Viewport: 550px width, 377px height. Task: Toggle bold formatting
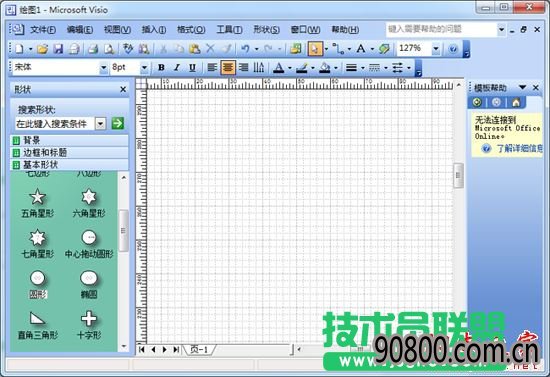(161, 68)
